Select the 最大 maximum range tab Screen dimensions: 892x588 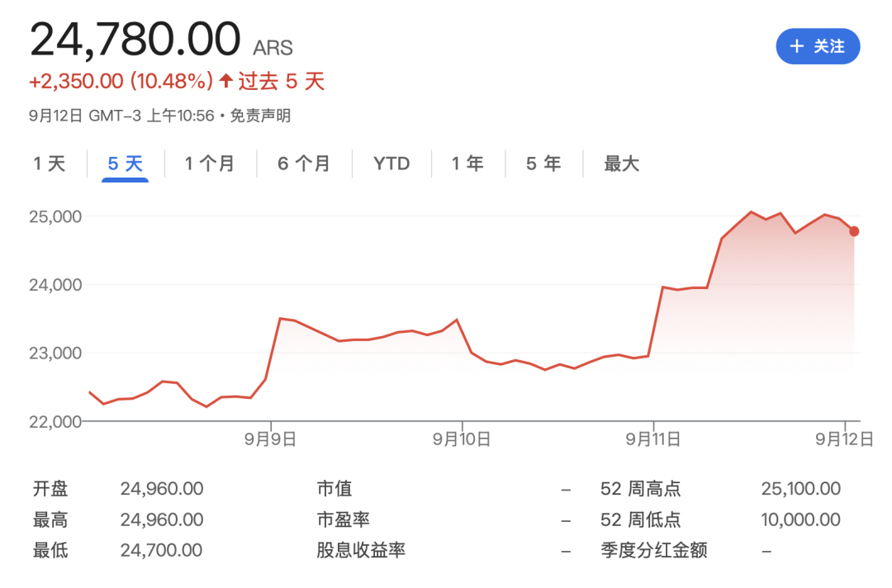[x=621, y=164]
